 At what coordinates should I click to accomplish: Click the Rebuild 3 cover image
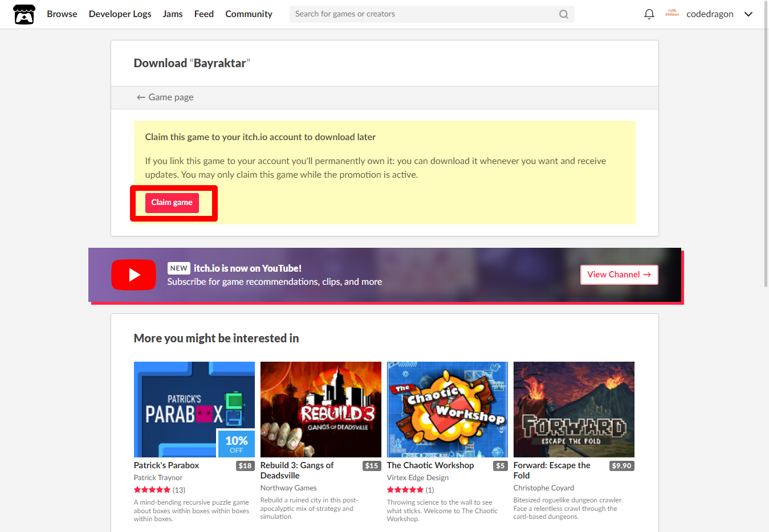click(321, 410)
